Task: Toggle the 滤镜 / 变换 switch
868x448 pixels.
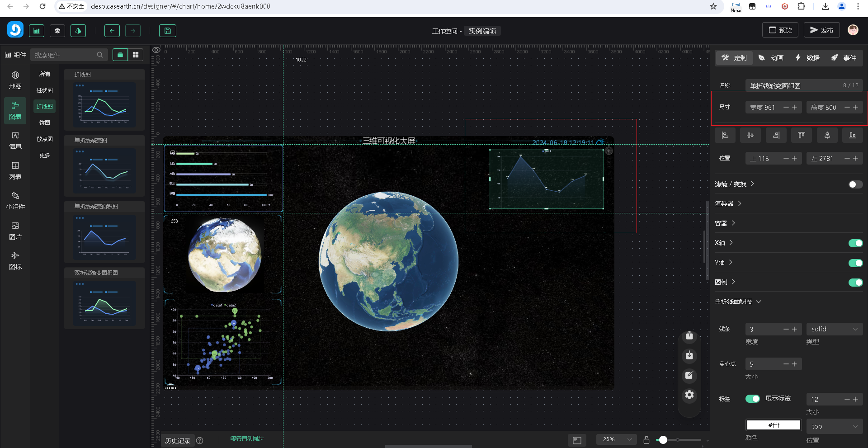Action: point(855,184)
